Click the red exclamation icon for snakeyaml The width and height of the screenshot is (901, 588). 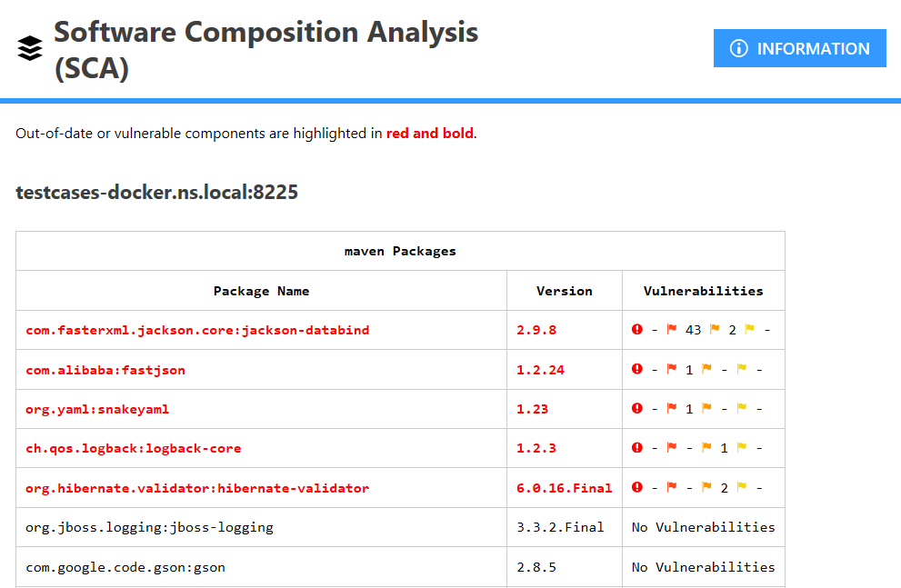coord(636,408)
